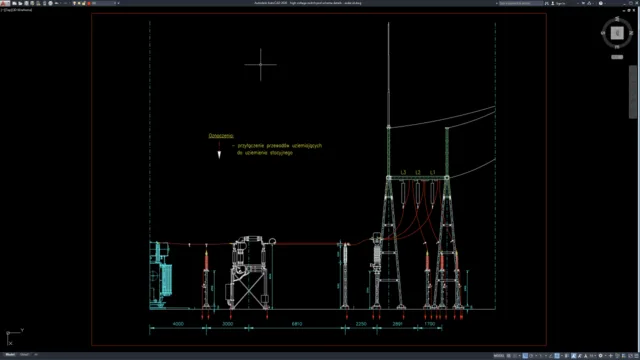
Task: Switch to the Model tab
Action: (x=10, y=355)
